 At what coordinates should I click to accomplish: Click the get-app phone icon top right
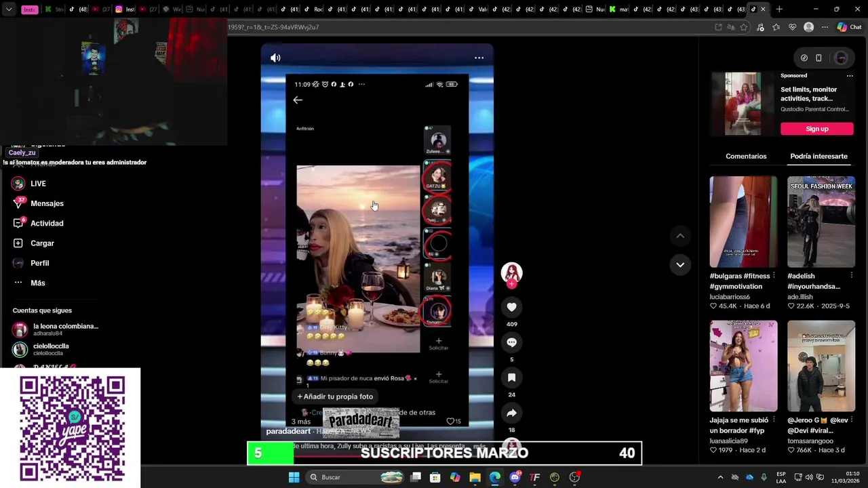point(818,58)
